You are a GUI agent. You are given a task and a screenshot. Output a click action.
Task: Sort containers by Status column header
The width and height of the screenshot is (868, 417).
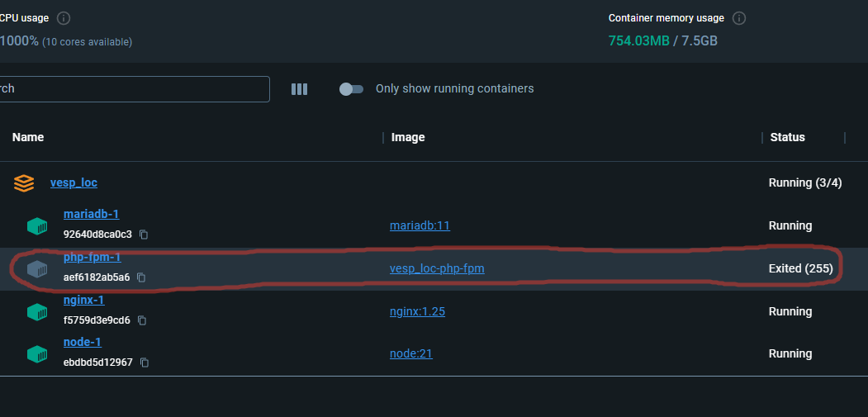pos(787,137)
